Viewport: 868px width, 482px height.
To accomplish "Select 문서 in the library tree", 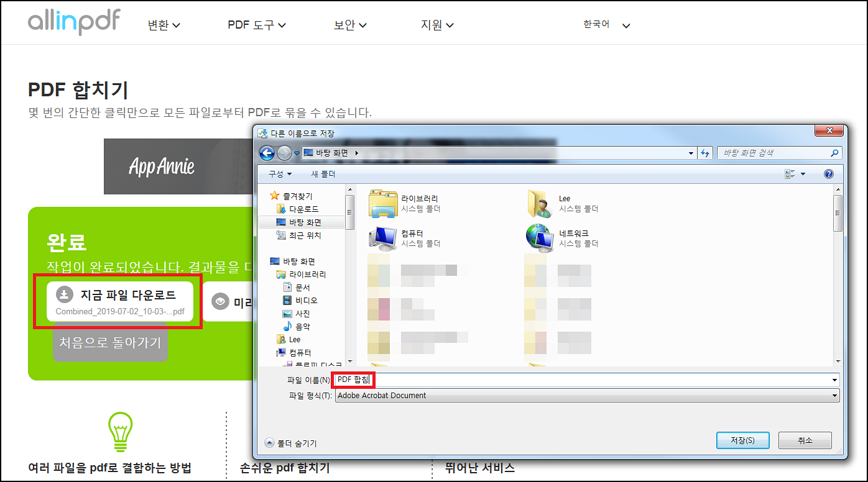I will (297, 288).
